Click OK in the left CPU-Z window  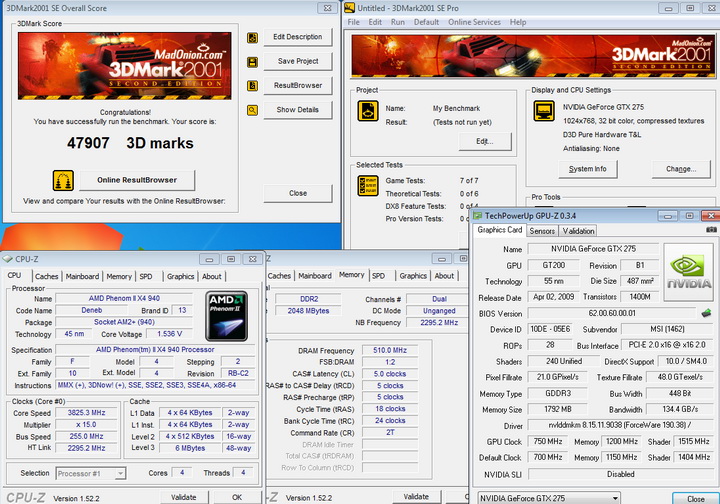tap(237, 497)
